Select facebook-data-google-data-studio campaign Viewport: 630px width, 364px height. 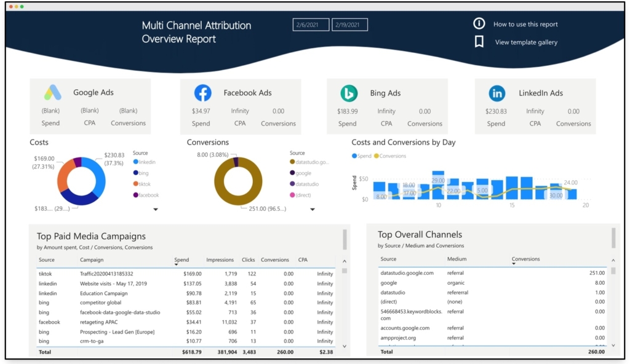point(186,312)
